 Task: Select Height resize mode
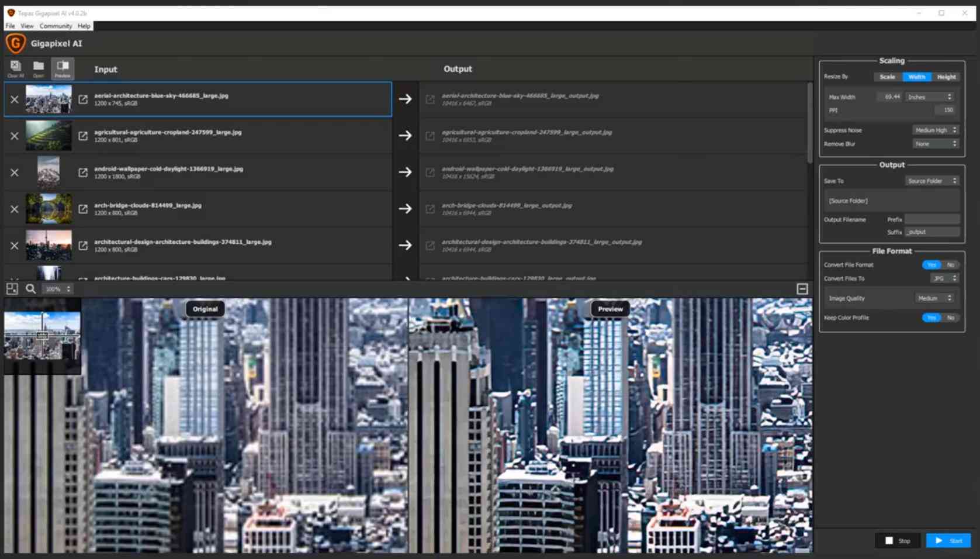[x=946, y=77]
